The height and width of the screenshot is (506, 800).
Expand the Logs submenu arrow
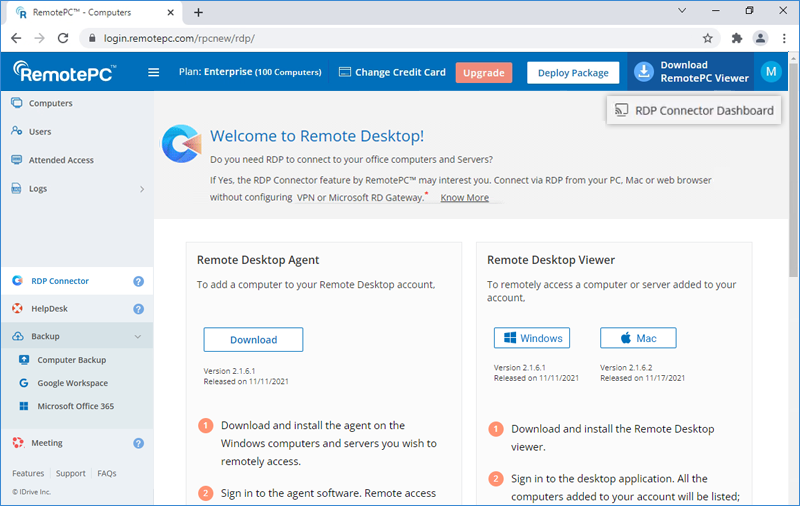pyautogui.click(x=141, y=189)
